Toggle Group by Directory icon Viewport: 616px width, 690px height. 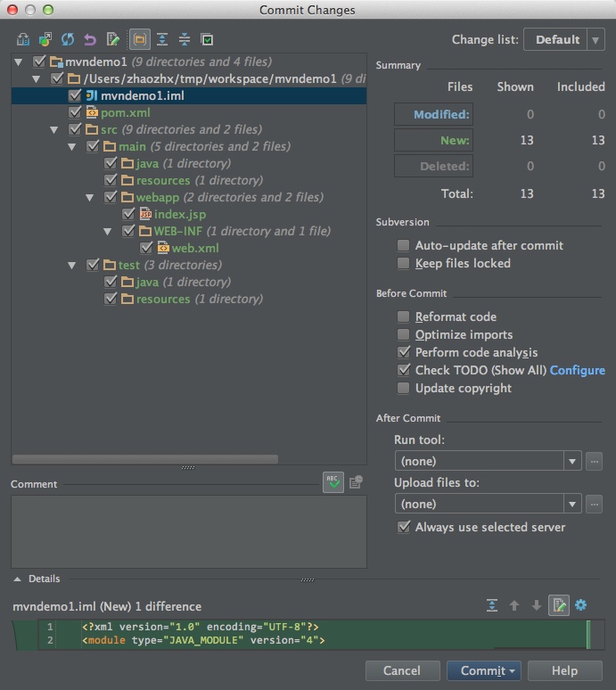(x=139, y=39)
